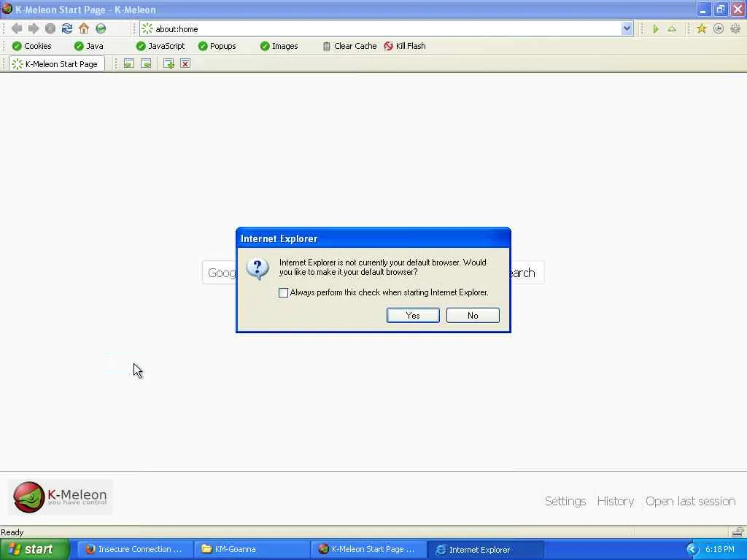Open the History link on start page
The height and width of the screenshot is (560, 747).
click(616, 501)
